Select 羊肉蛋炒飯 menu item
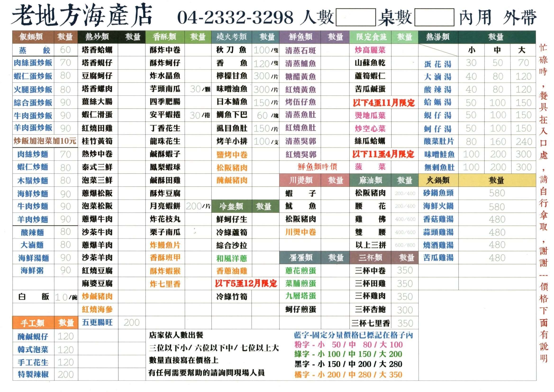Viewport: 554px width, 392px height. click(33, 128)
